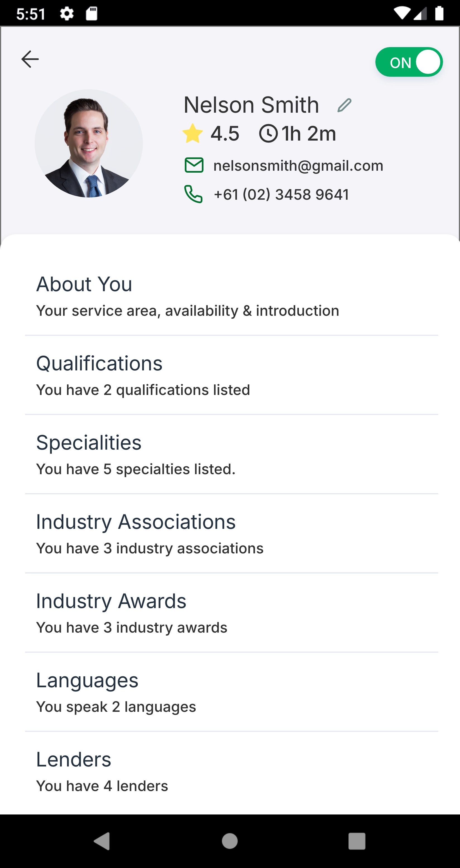Tap the nelsonsmith@gmail.com email address
This screenshot has width=460, height=868.
(x=298, y=166)
